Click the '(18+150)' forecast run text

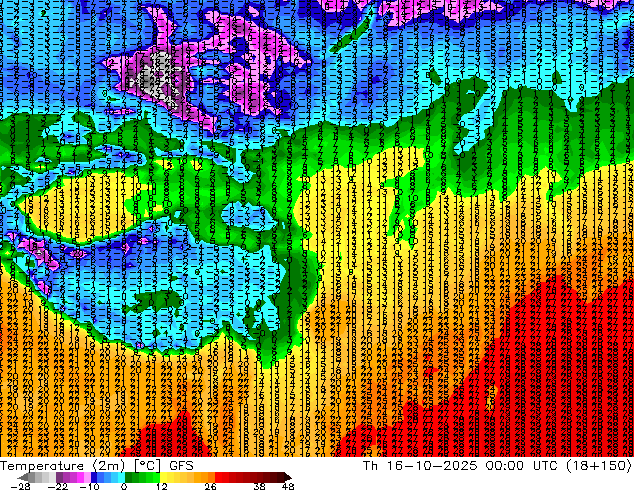point(599,466)
